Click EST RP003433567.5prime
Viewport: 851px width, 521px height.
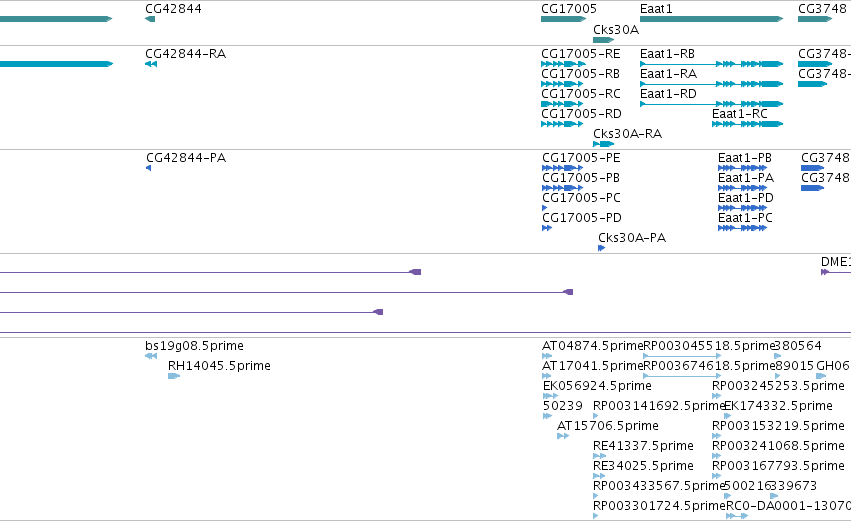659,486
